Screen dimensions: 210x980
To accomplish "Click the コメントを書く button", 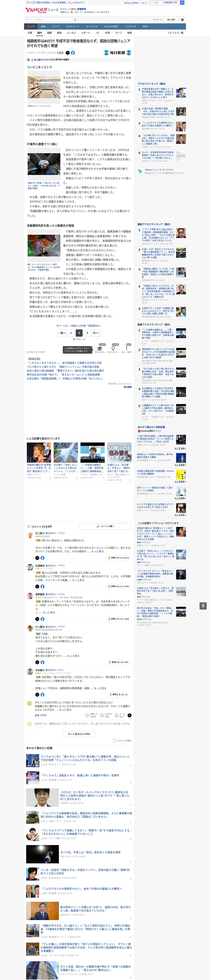I will tap(105, 527).
